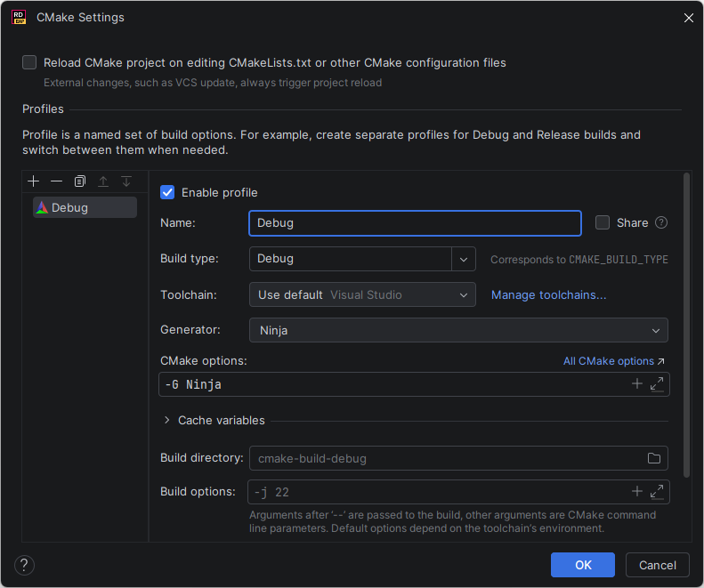Expand the CMake options field
704x588 pixels.
(657, 383)
